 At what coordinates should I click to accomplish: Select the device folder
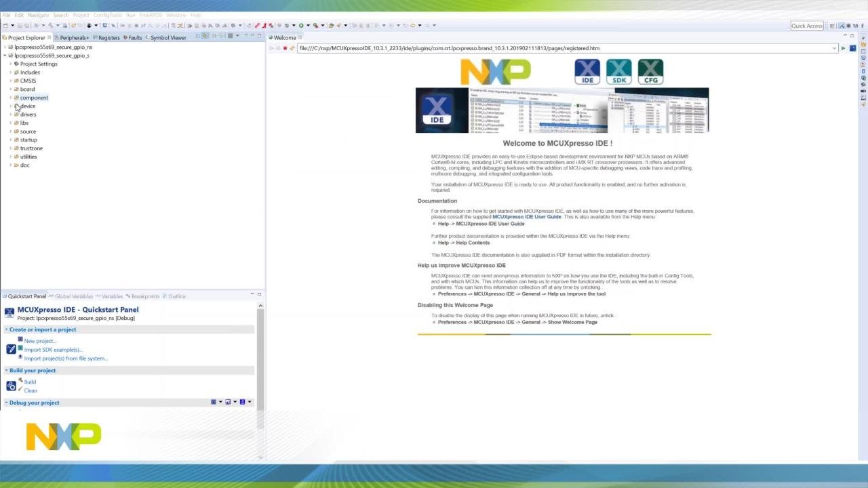click(x=28, y=106)
